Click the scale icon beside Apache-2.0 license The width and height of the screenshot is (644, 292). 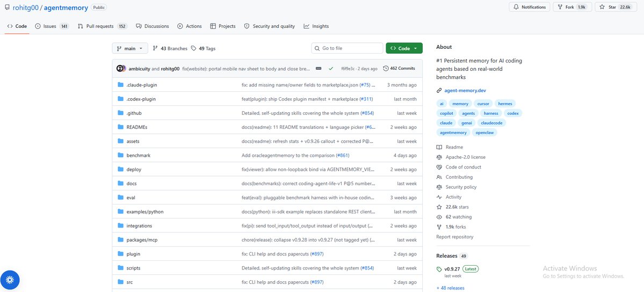(x=439, y=157)
